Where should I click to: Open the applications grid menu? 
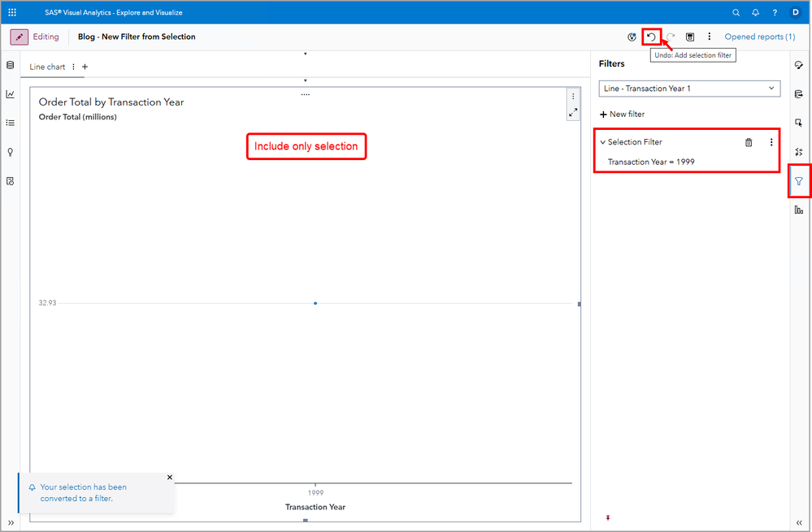[x=12, y=12]
